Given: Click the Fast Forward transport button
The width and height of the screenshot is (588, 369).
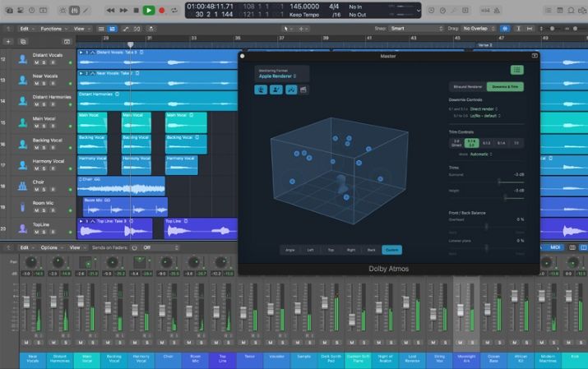Looking at the screenshot, I should [x=123, y=10].
